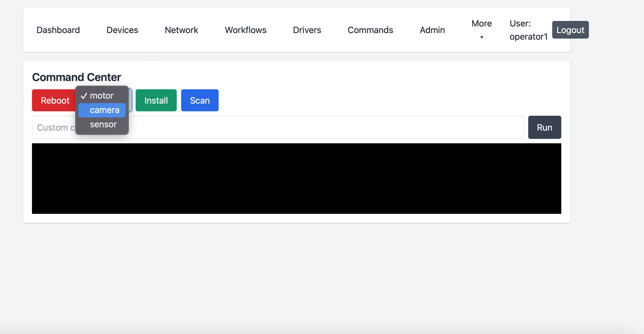Click the Run button
The image size is (644, 334).
pyautogui.click(x=544, y=127)
